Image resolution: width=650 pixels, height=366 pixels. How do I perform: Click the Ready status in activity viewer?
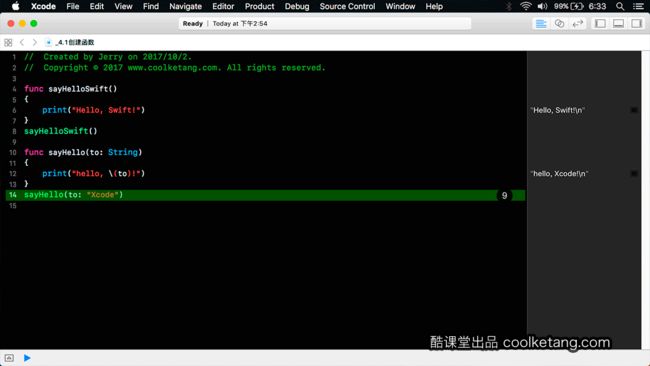pyautogui.click(x=193, y=24)
